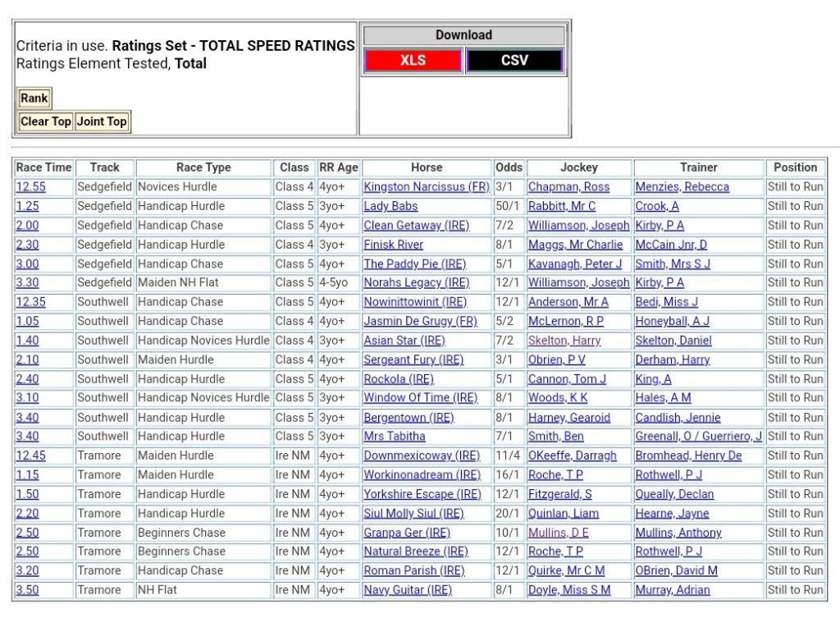View horse Yorkshire Escape (IRE)
The image size is (840, 618).
pos(422,494)
